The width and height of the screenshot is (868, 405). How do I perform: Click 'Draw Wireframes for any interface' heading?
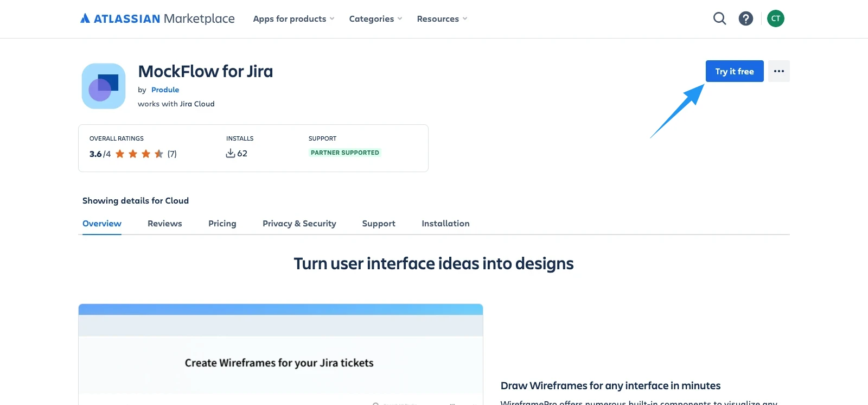coord(610,385)
